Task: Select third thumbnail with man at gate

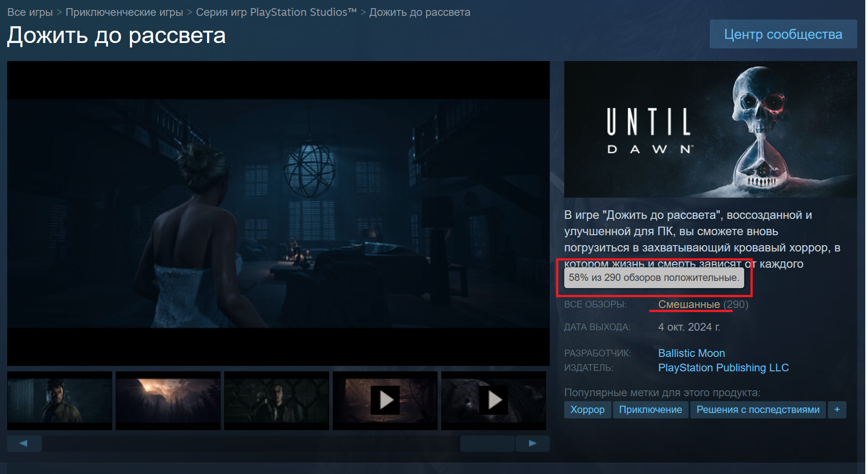Action: click(x=277, y=400)
